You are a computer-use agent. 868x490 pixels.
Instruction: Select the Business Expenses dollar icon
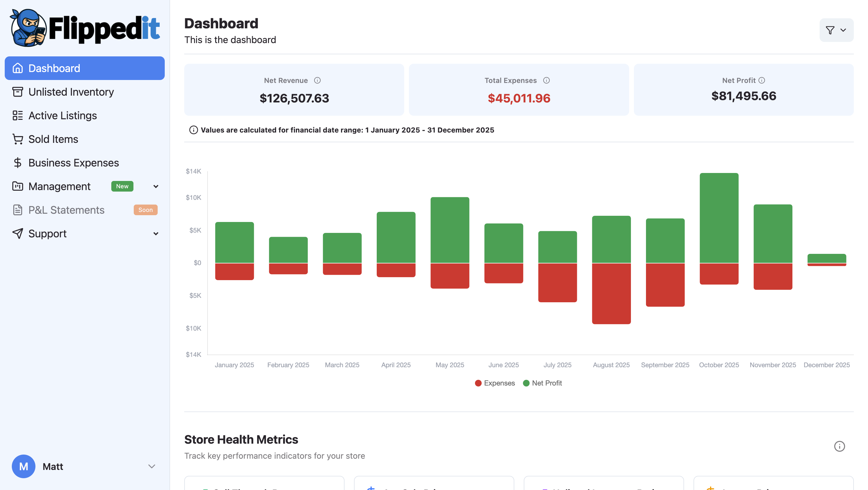[x=18, y=162]
